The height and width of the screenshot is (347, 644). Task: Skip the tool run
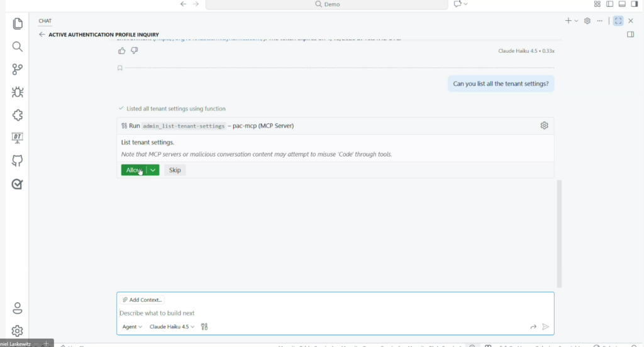175,170
